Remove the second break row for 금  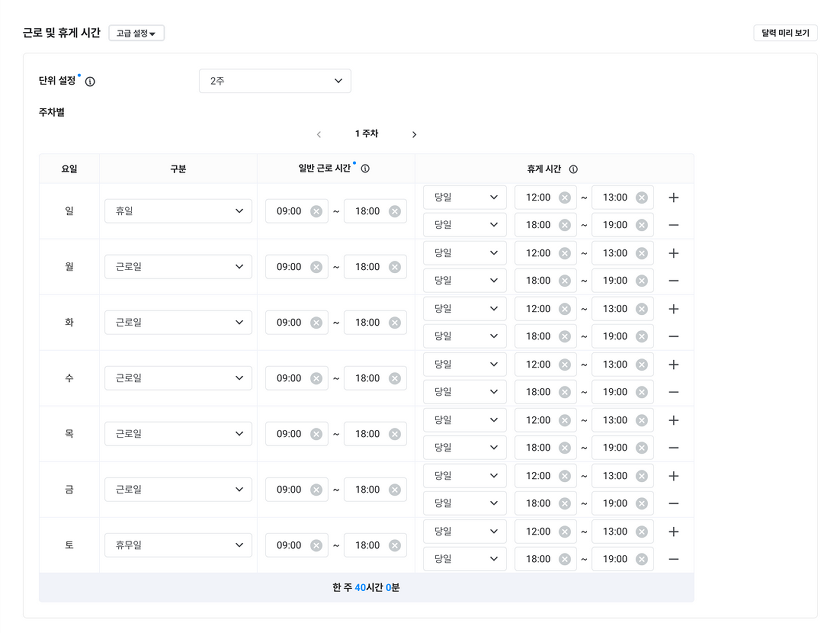coord(673,503)
